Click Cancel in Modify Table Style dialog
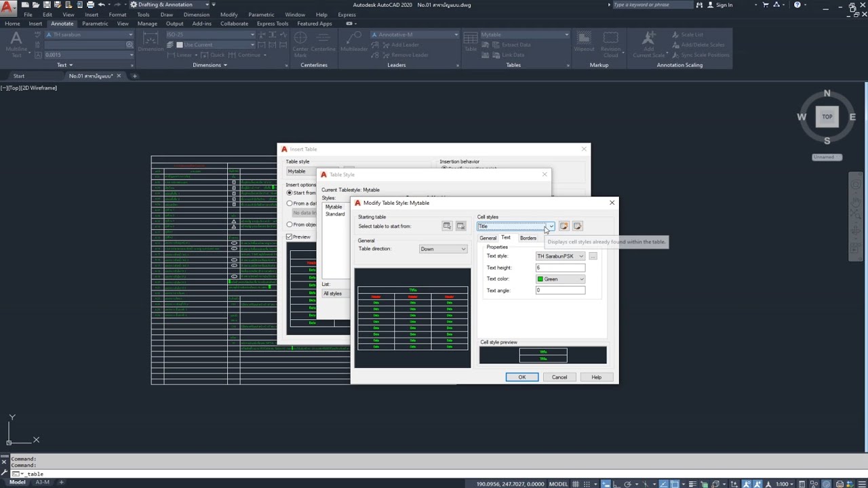868x488 pixels. pos(559,377)
